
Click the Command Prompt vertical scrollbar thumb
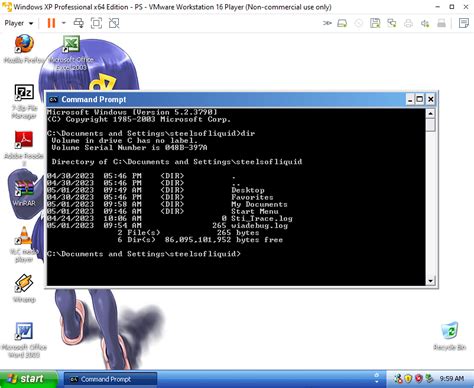tap(430, 125)
